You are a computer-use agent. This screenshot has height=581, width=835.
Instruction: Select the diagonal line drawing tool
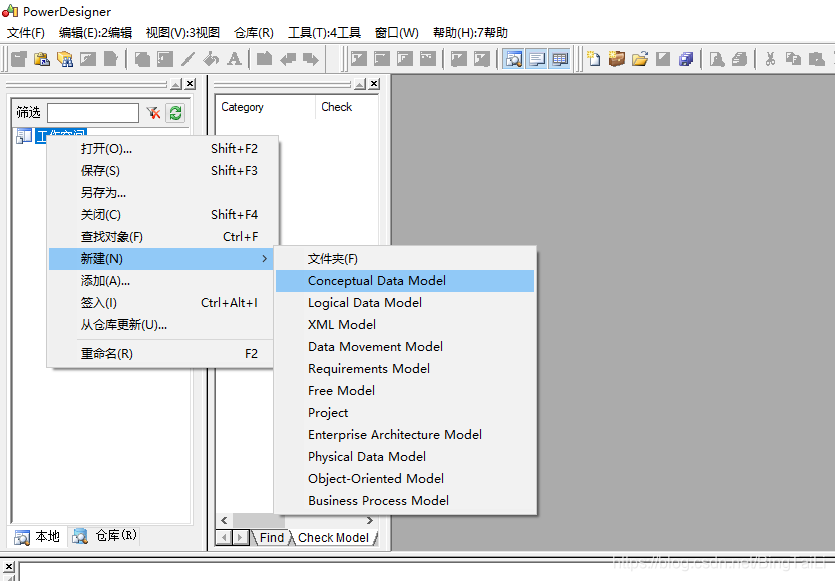tap(188, 59)
